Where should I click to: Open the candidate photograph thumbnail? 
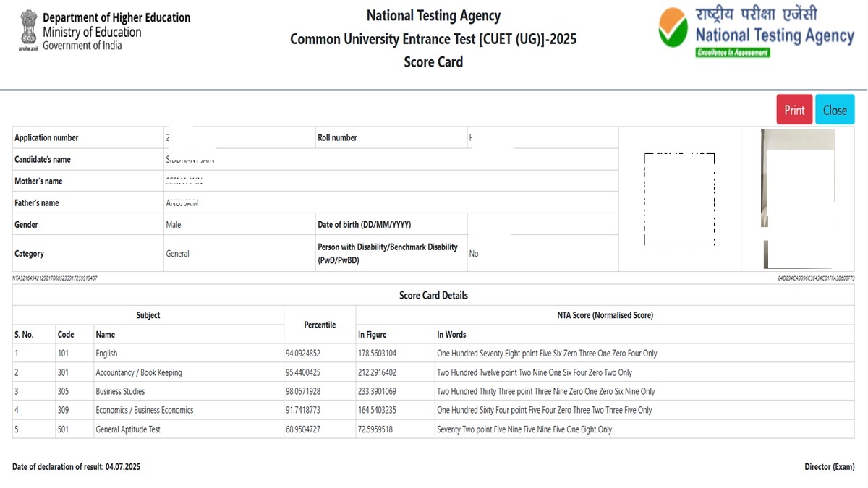pos(798,199)
